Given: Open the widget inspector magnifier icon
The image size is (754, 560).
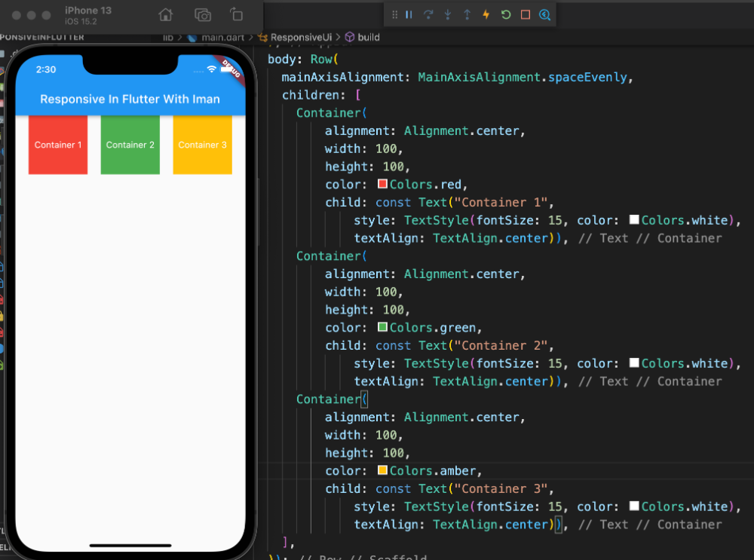Looking at the screenshot, I should click(x=544, y=15).
